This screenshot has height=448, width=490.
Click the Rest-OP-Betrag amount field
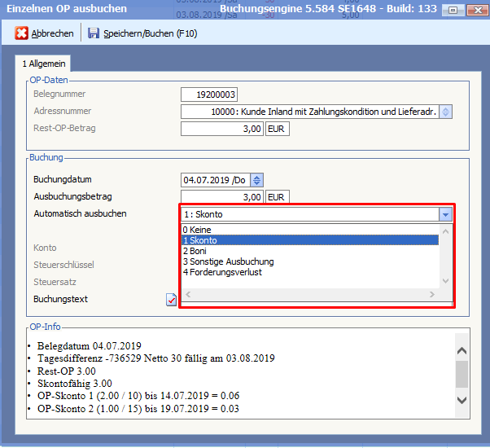[222, 129]
